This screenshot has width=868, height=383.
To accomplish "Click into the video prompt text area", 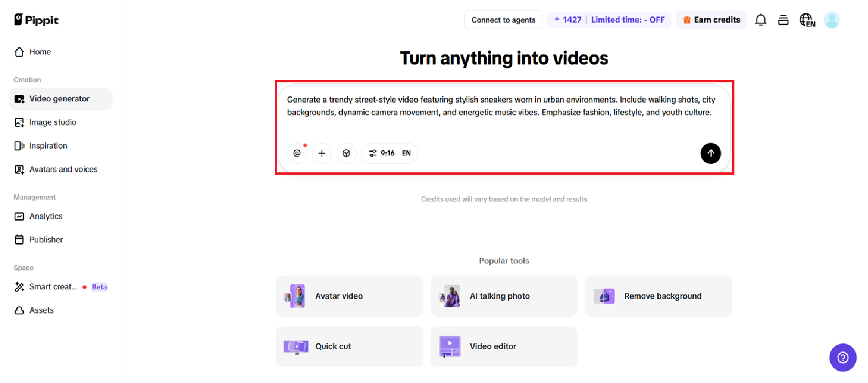I will (x=501, y=106).
